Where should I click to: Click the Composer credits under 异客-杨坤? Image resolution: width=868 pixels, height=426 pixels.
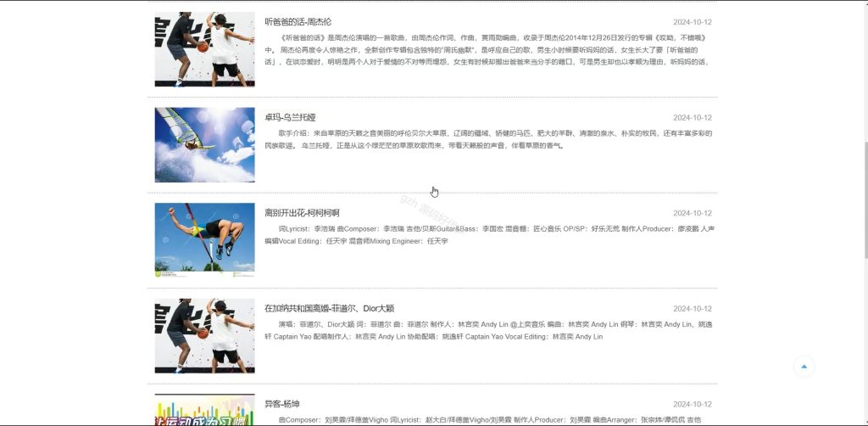pyautogui.click(x=489, y=420)
